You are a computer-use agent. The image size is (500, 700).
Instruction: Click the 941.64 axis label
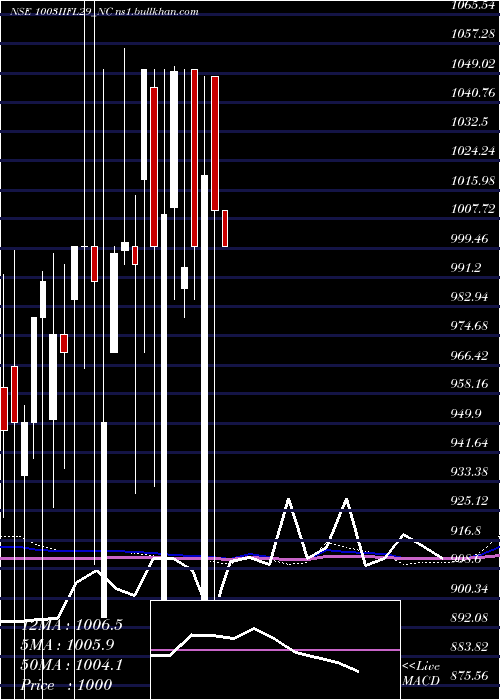click(470, 442)
